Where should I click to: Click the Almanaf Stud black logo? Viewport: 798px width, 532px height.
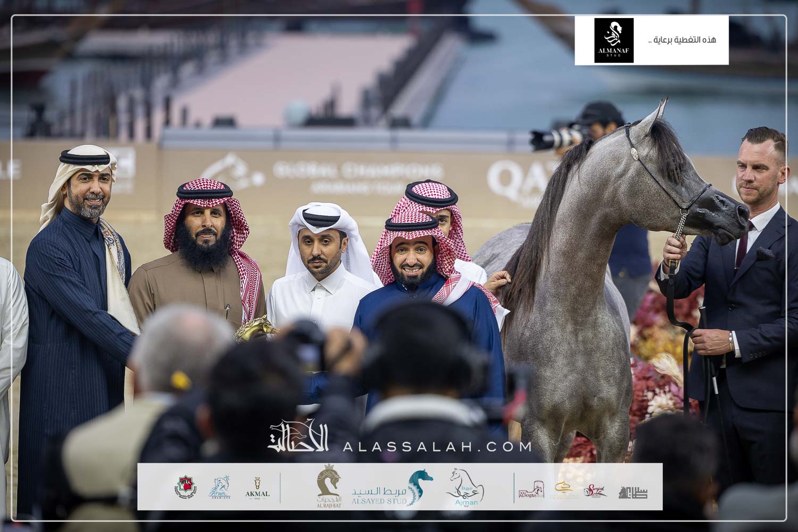coord(613,40)
